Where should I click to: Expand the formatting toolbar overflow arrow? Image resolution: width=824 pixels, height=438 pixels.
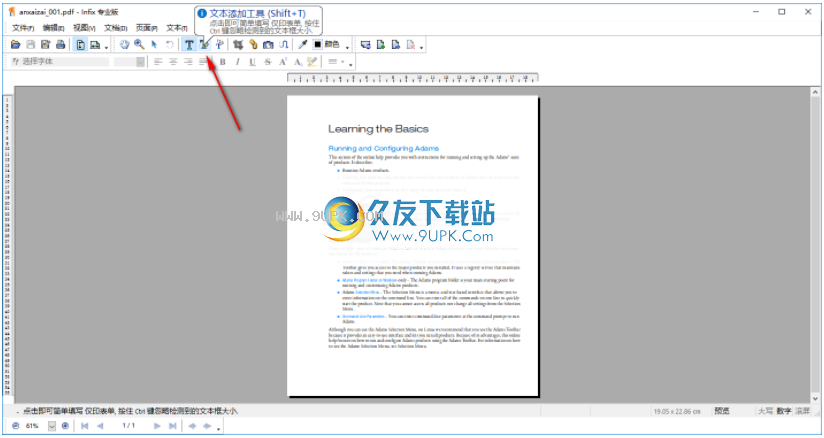pyautogui.click(x=351, y=65)
